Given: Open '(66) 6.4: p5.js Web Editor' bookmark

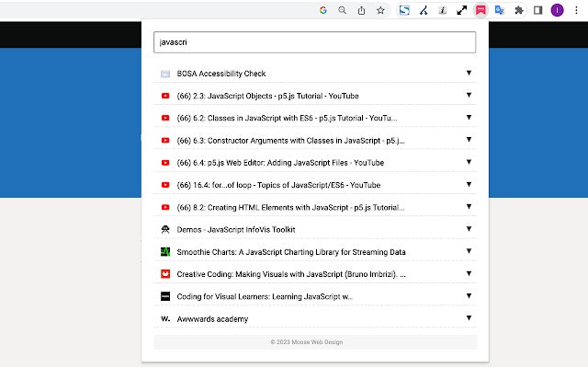Looking at the screenshot, I should coord(280,163).
